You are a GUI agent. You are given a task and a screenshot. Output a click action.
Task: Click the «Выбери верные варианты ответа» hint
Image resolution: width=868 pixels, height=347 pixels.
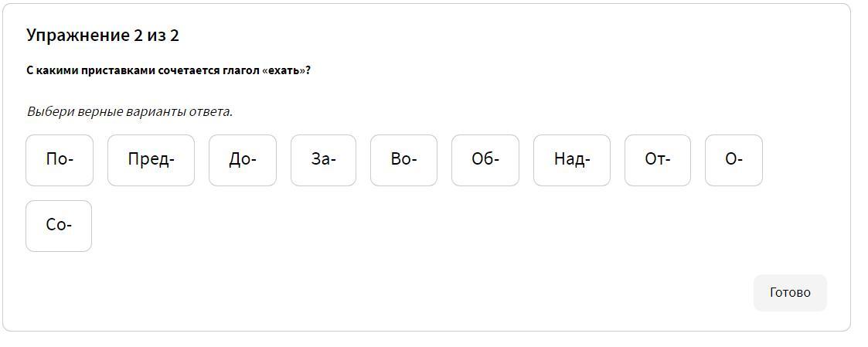pos(130,111)
